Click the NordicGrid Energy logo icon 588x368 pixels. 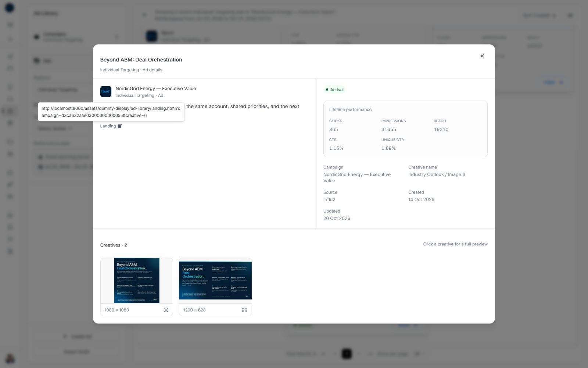tap(106, 92)
